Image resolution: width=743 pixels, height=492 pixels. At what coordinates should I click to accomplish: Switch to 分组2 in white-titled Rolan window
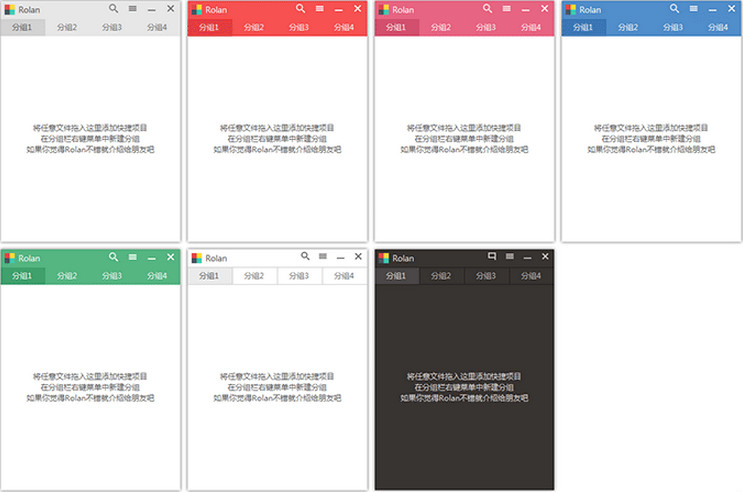254,276
